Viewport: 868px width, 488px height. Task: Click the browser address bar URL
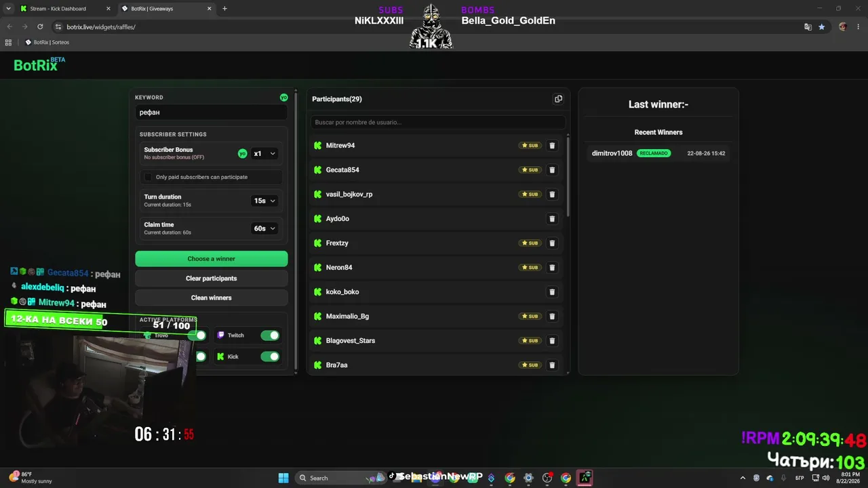coord(101,27)
